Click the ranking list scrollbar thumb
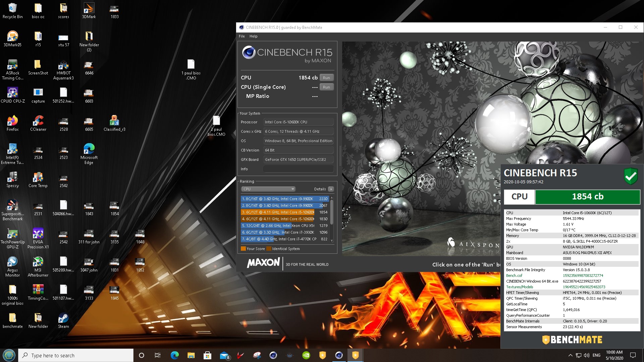 (332, 212)
